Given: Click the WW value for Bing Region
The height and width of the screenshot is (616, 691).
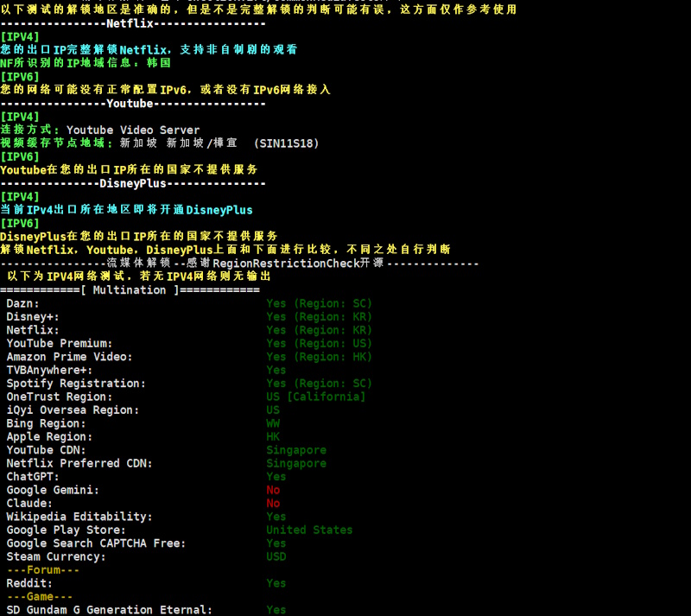Looking at the screenshot, I should [x=273, y=423].
